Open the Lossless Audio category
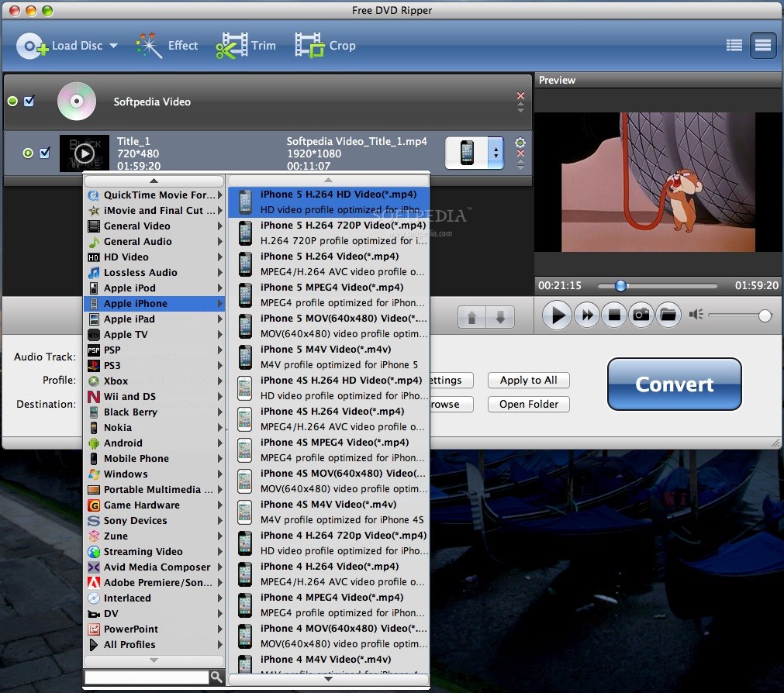 [154, 272]
